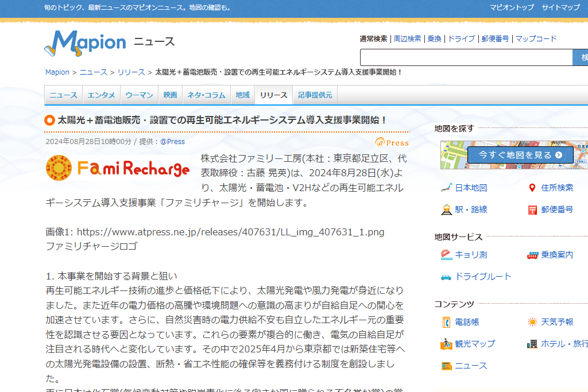Viewport: 588px width, 392px height.
Task: Open the 映画 tab
Action: 170,95
